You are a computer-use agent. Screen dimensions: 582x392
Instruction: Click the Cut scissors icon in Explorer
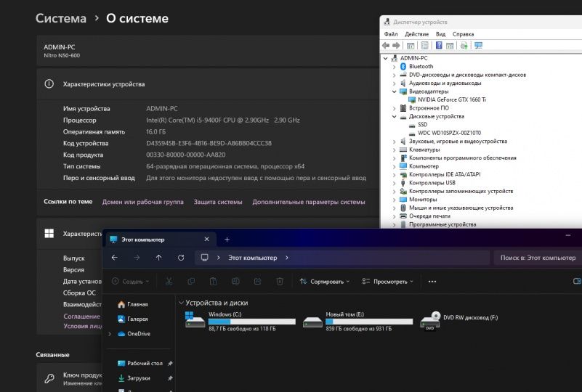(169, 282)
